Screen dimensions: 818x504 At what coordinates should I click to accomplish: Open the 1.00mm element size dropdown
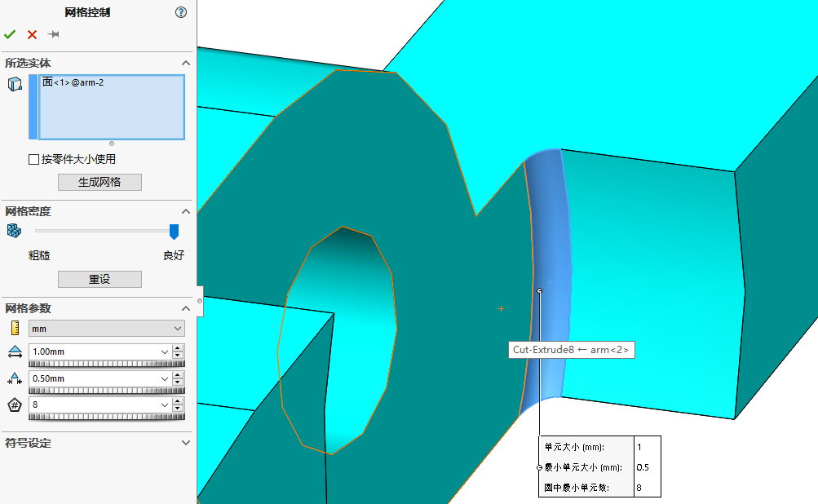click(164, 352)
